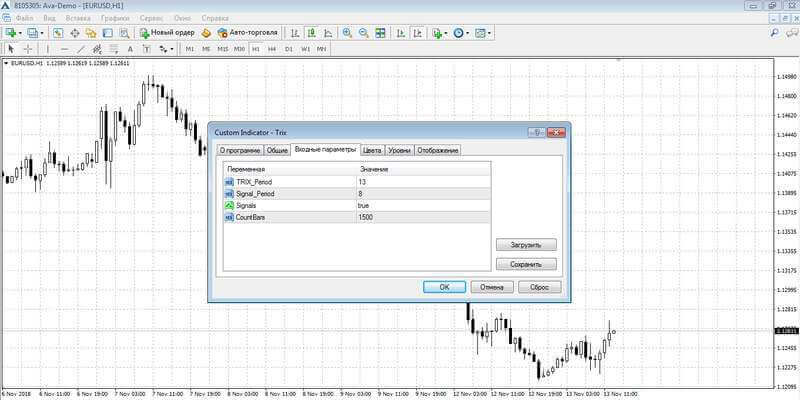Switch timeframe to M1
The height and width of the screenshot is (400, 800).
pos(190,49)
